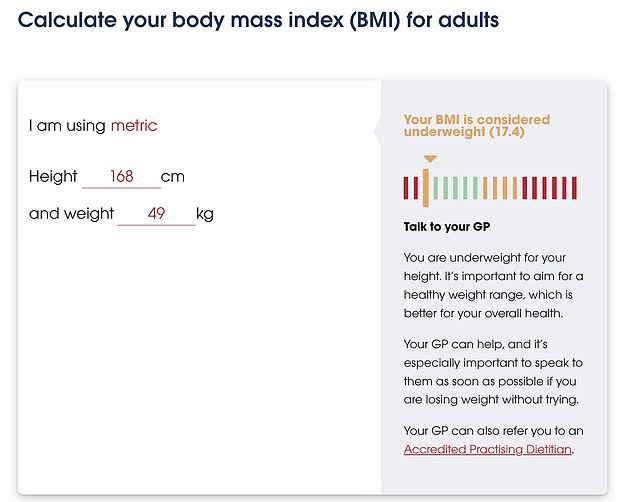This screenshot has width=634, height=502.
Task: Click the tall highlighted orange bar on BMI scale
Action: pyautogui.click(x=426, y=188)
